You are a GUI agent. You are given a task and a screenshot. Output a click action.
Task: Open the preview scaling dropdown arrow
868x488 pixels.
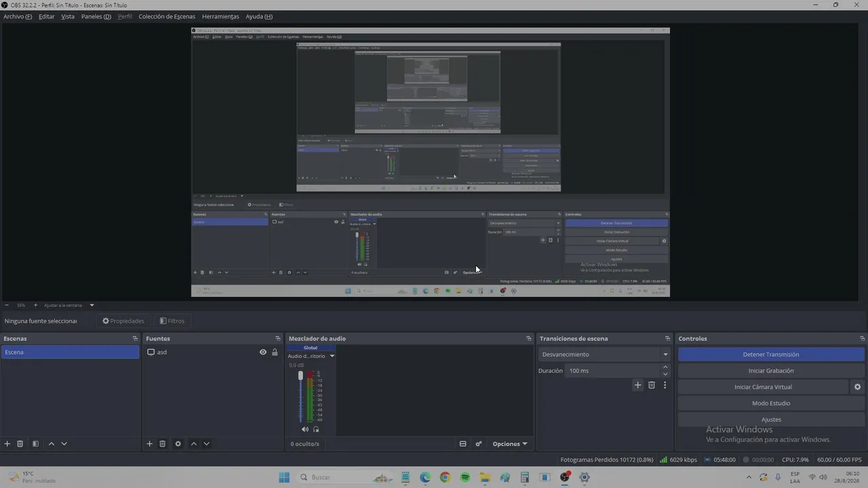pyautogui.click(x=92, y=305)
